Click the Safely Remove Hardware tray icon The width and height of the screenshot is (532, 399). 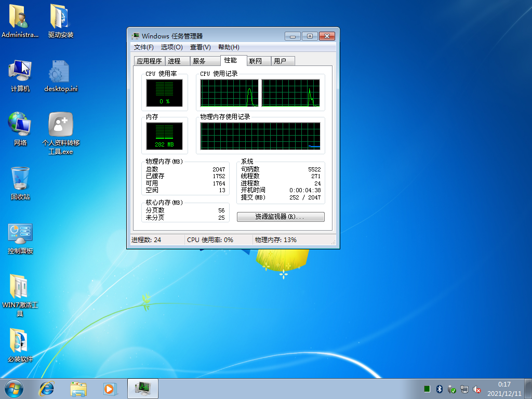click(451, 389)
